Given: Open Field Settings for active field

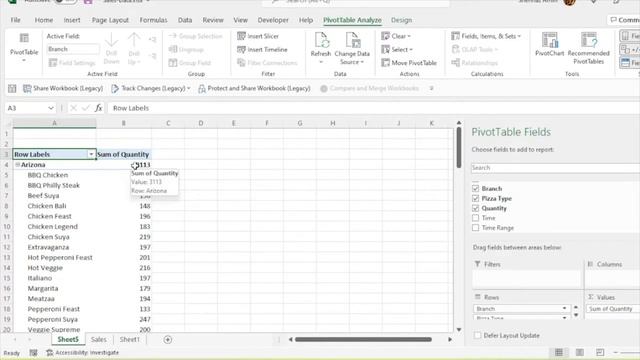Looking at the screenshot, I should tap(72, 63).
